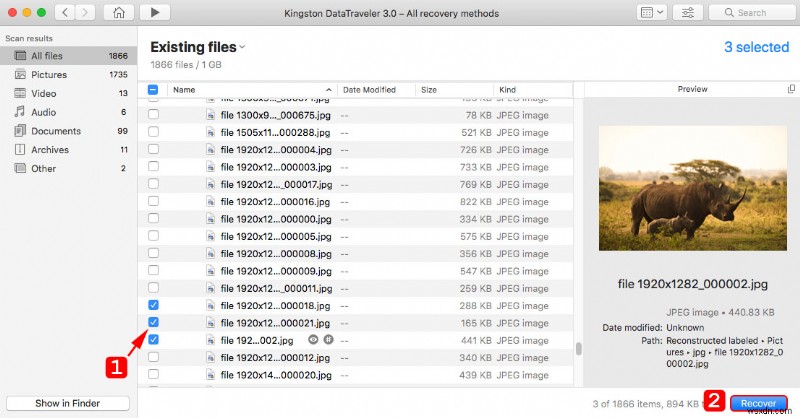Select file 1300x9..._000675.jpg row name
The height and width of the screenshot is (418, 800).
click(276, 115)
